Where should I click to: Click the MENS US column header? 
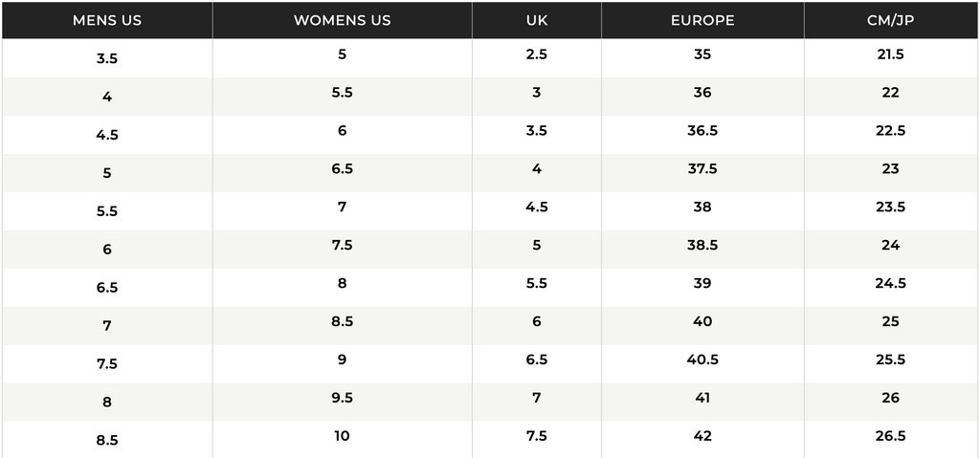(107, 20)
